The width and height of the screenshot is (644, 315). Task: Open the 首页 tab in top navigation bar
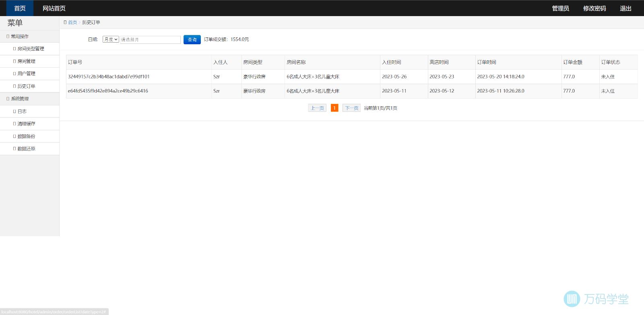pyautogui.click(x=20, y=8)
